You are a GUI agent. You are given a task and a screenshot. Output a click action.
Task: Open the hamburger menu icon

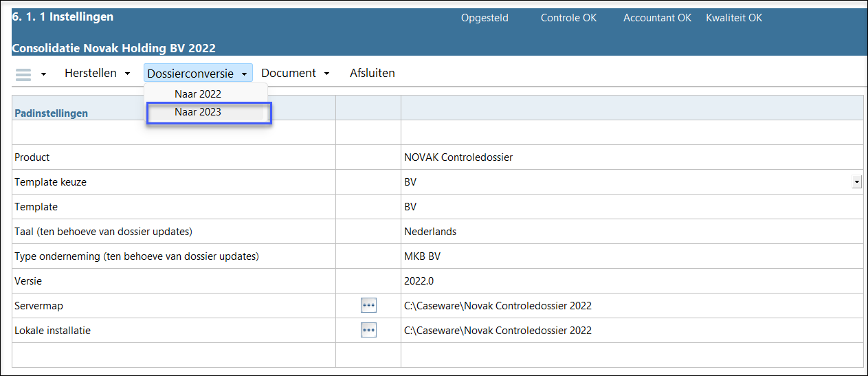coord(23,74)
